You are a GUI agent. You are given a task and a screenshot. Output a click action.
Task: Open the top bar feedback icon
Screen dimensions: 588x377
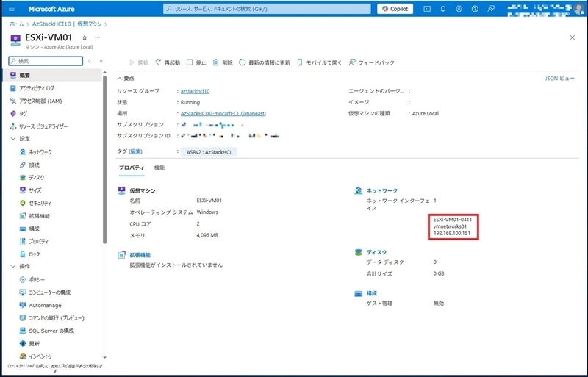490,9
